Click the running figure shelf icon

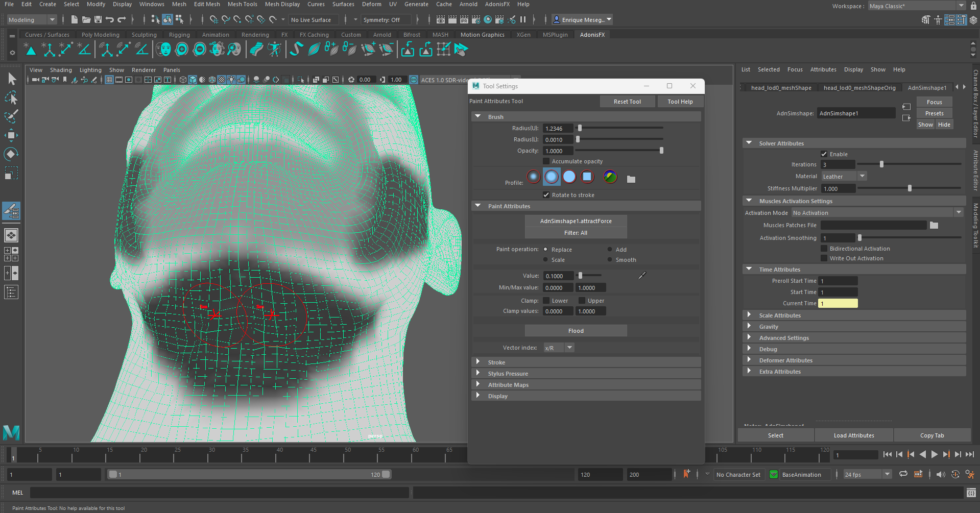pos(275,50)
